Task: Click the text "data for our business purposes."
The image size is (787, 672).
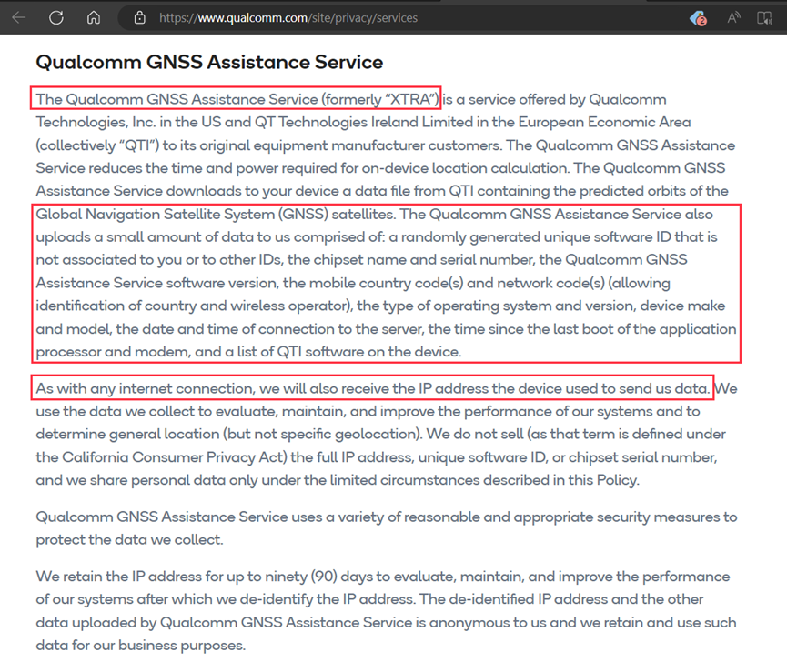Action: (x=140, y=646)
